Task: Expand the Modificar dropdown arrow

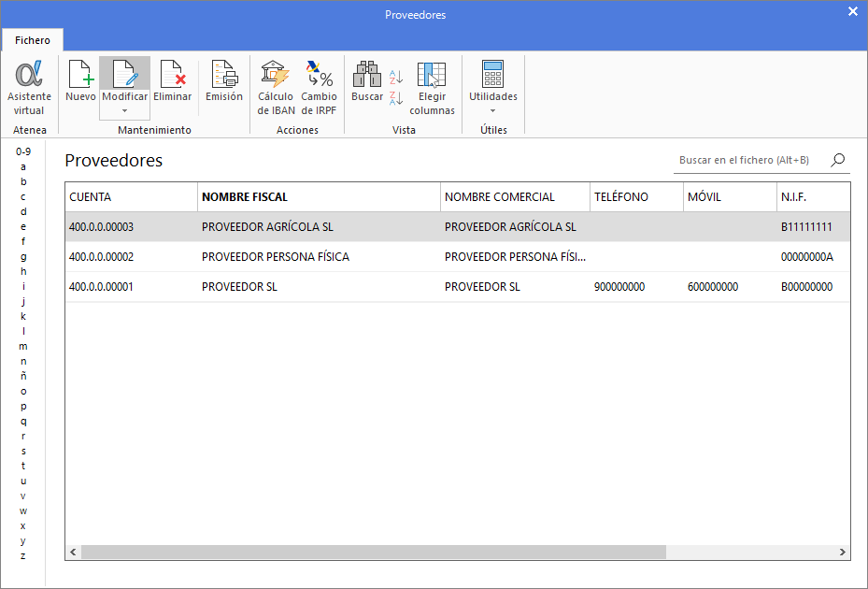Action: pyautogui.click(x=124, y=111)
